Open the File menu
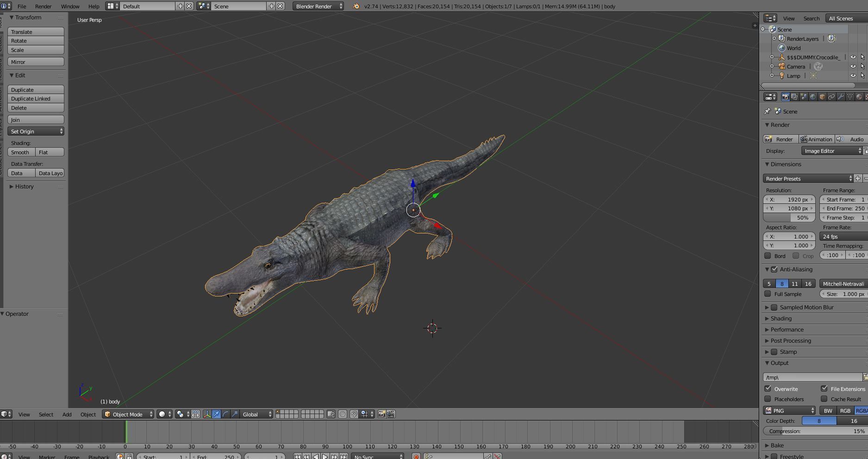Screen dimensions: 868x459 coord(22,6)
